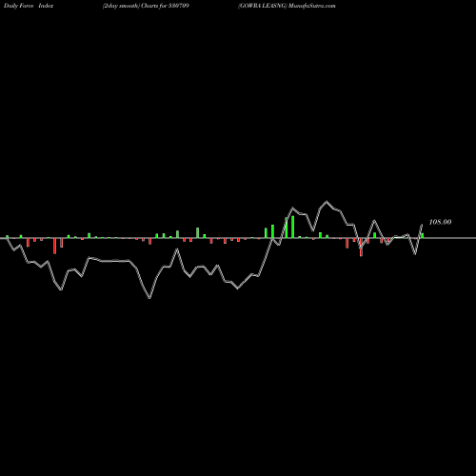Click the 108.00 value label
The width and height of the screenshot is (476, 476).
click(440, 222)
